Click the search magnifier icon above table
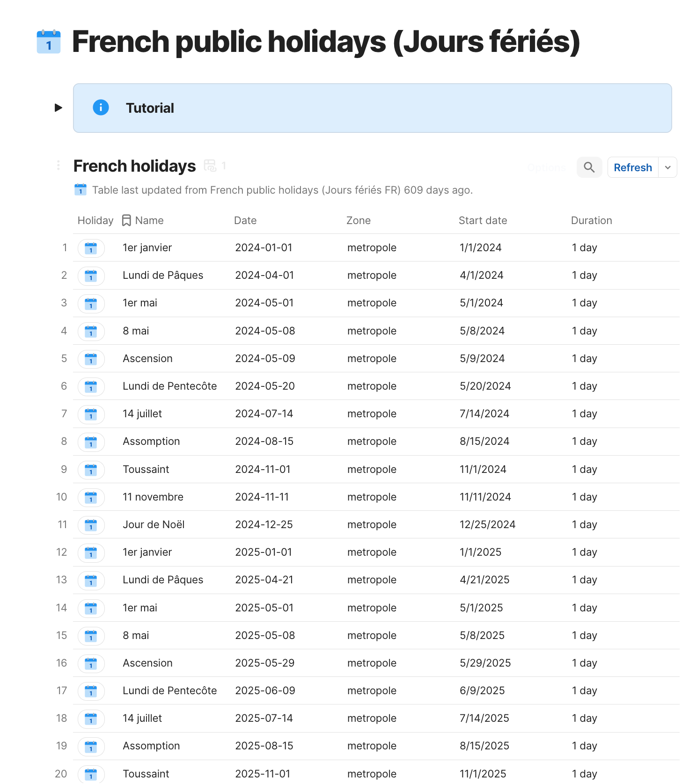The height and width of the screenshot is (784, 689). pos(589,167)
